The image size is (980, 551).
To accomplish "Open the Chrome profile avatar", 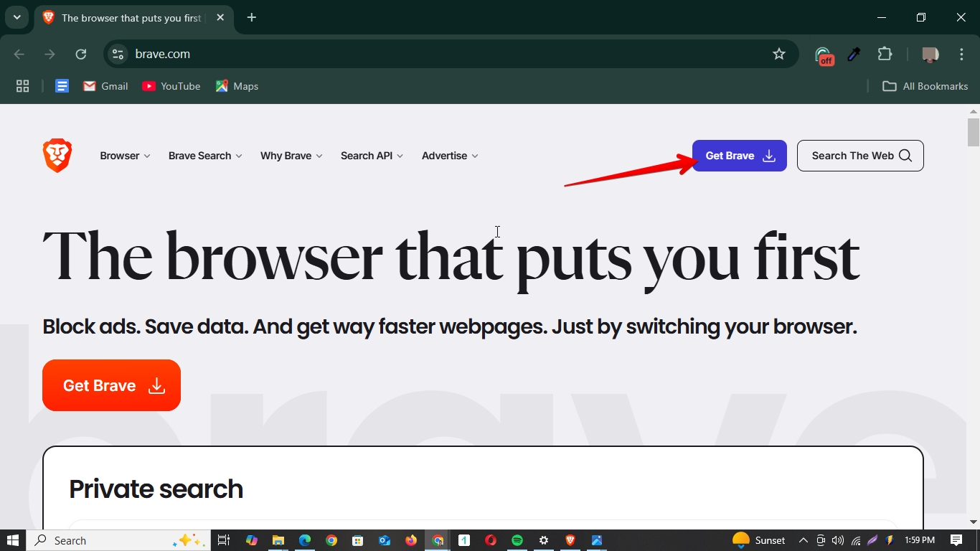I will 930,54.
